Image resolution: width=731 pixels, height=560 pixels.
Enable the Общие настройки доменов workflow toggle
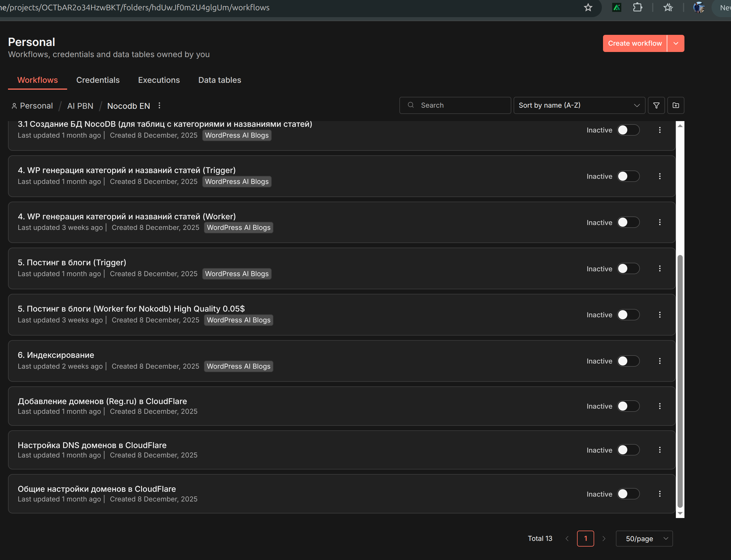click(x=628, y=494)
